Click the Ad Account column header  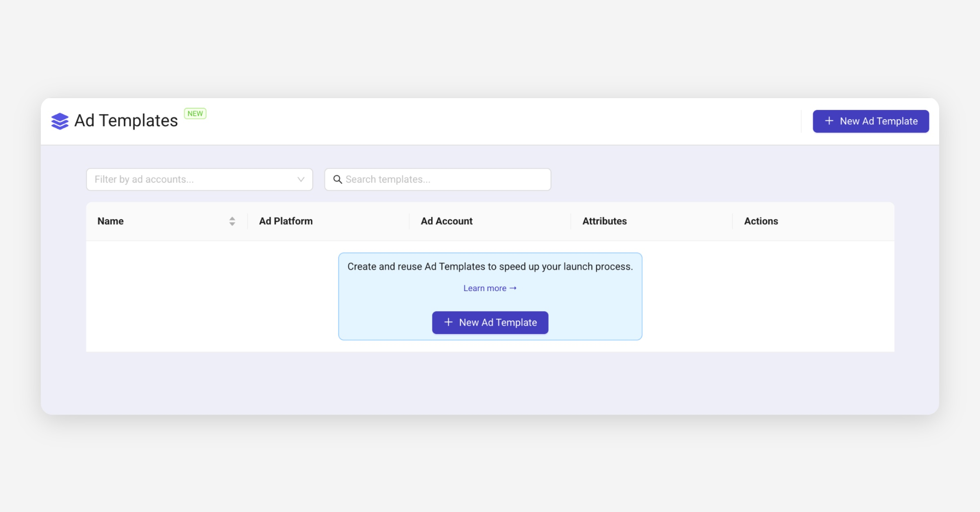446,221
